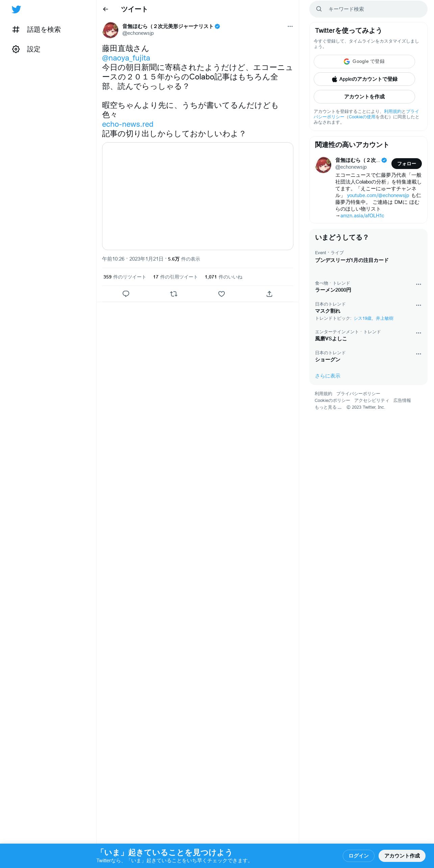The image size is (434, 868).
Task: Open author name 音無ほむら in tweet header
Action: click(168, 26)
